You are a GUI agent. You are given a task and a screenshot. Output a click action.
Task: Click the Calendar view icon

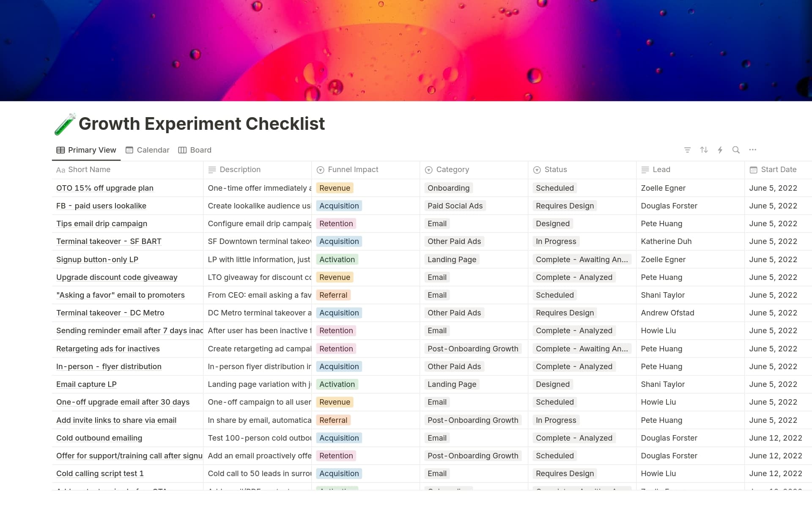coord(129,150)
